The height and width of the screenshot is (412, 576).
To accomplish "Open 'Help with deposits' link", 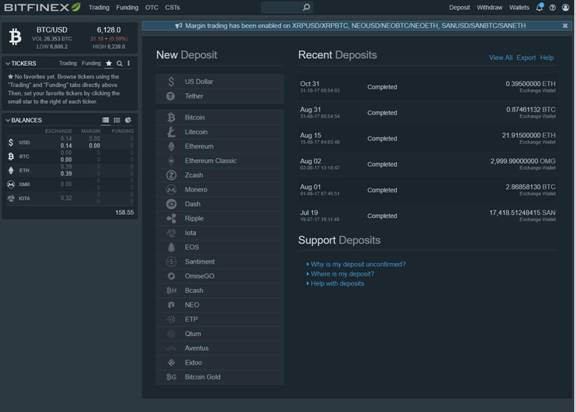I will [337, 283].
